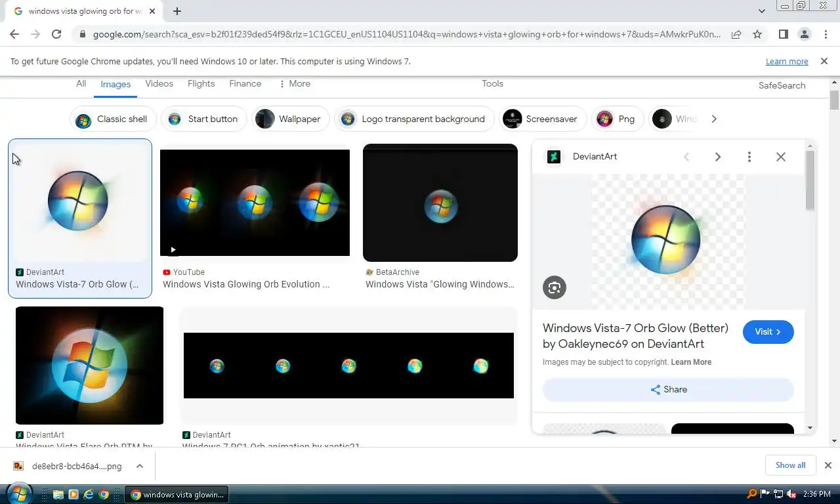Show more filter chips with right arrow

tap(714, 119)
